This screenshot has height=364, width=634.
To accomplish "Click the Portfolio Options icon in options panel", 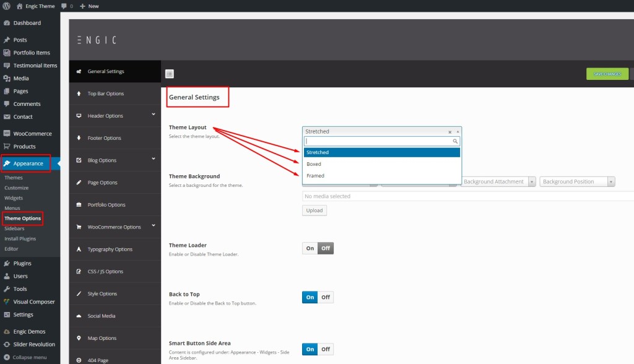I will 79,205.
